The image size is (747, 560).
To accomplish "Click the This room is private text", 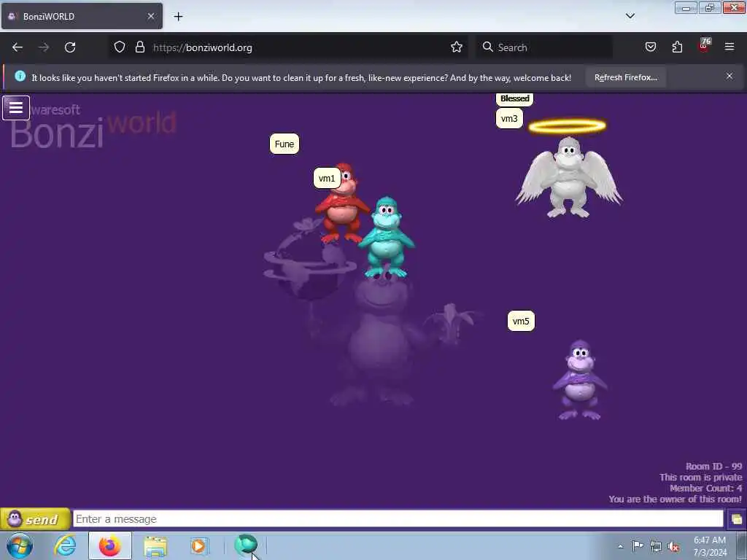I will (701, 477).
